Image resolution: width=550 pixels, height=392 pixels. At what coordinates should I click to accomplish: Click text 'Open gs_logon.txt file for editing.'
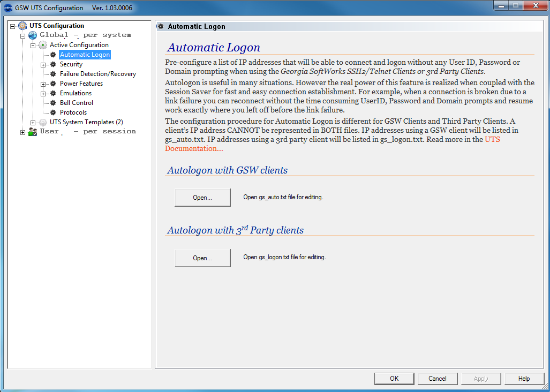pos(284,257)
